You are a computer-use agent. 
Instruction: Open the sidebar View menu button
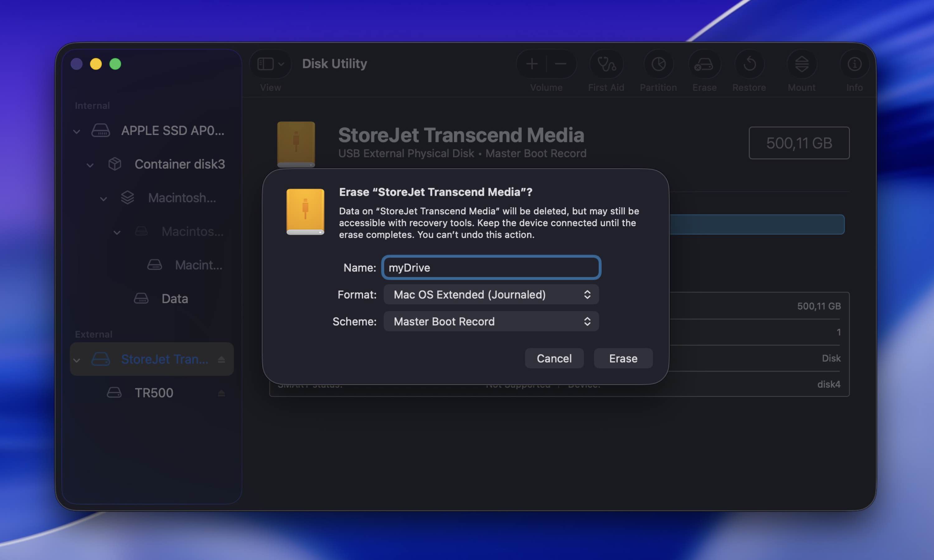tap(270, 64)
